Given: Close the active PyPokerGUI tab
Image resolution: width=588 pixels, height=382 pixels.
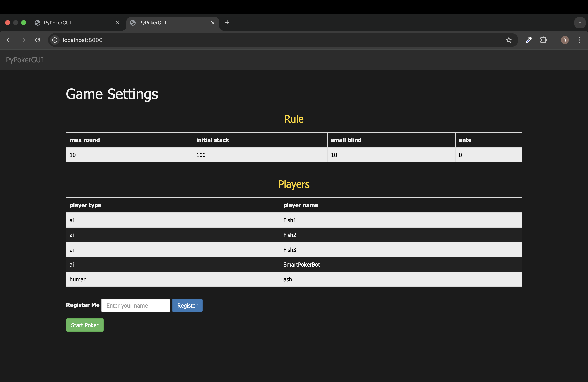Looking at the screenshot, I should (213, 23).
